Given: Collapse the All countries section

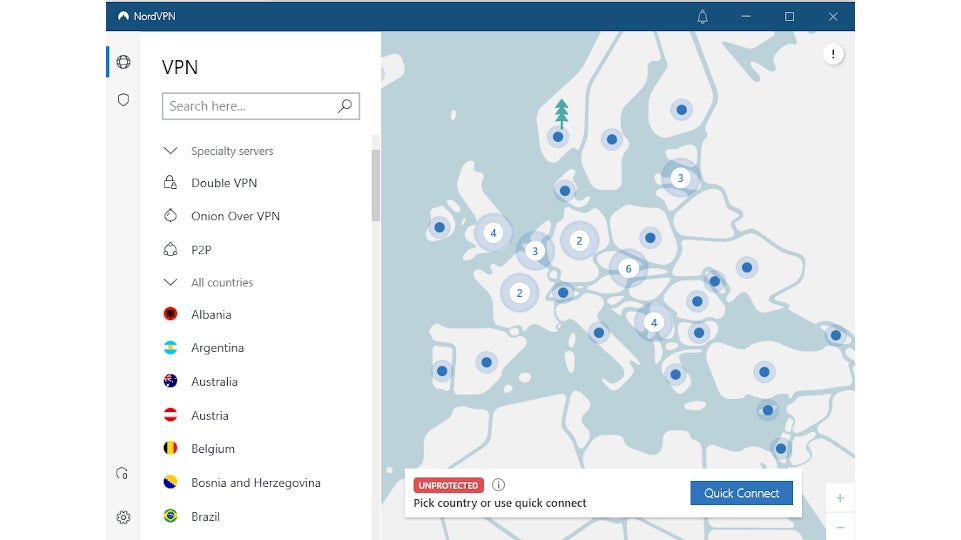Looking at the screenshot, I should point(170,282).
